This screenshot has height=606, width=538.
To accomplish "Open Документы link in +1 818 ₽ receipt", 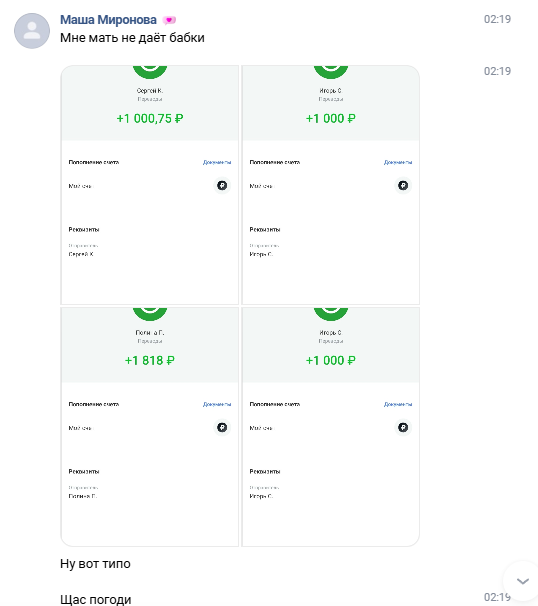I will tap(217, 404).
